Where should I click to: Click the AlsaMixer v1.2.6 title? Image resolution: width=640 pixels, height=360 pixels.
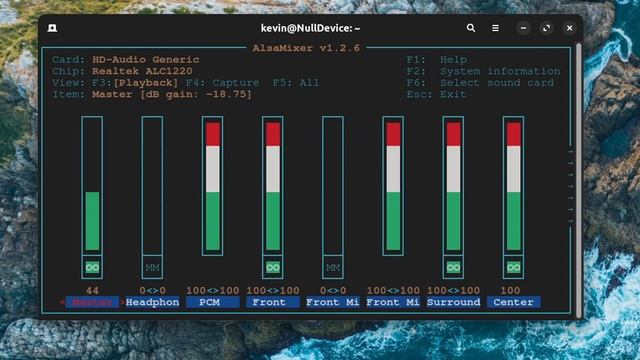306,48
